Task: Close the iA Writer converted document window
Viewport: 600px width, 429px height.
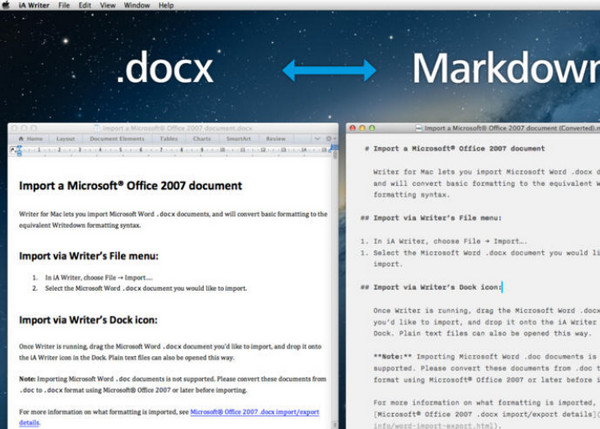Action: pos(353,128)
